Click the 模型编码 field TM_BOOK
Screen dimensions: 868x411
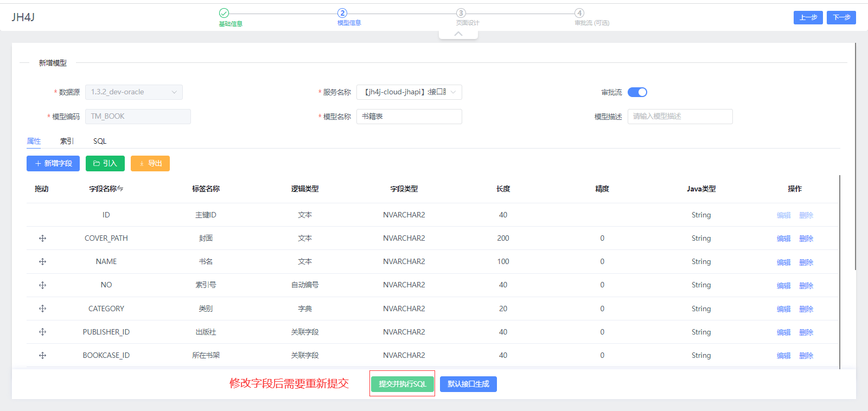tap(138, 117)
